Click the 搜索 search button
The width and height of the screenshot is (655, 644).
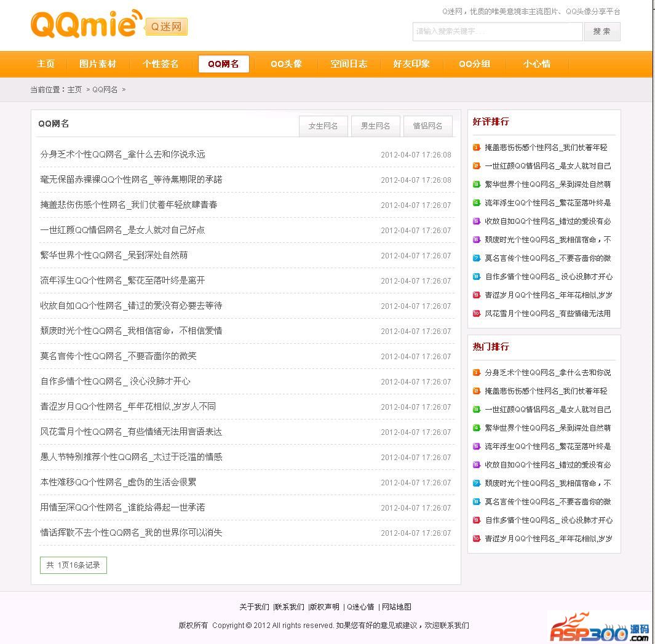pyautogui.click(x=601, y=31)
